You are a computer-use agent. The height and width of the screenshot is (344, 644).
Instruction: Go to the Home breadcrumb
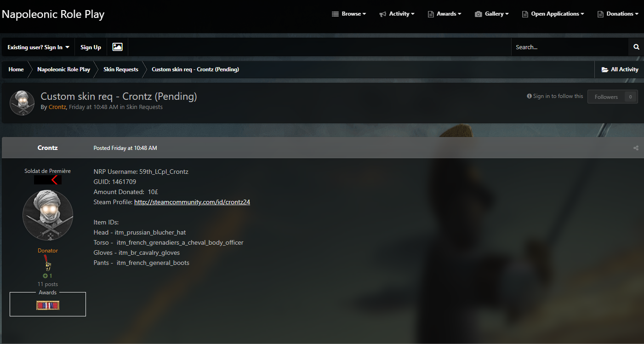pos(16,69)
